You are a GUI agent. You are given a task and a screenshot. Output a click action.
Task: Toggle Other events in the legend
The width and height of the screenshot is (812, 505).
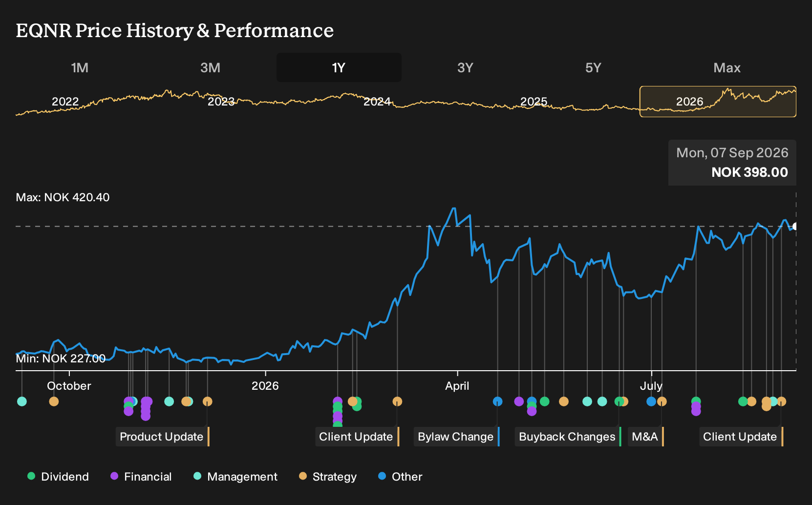(400, 477)
